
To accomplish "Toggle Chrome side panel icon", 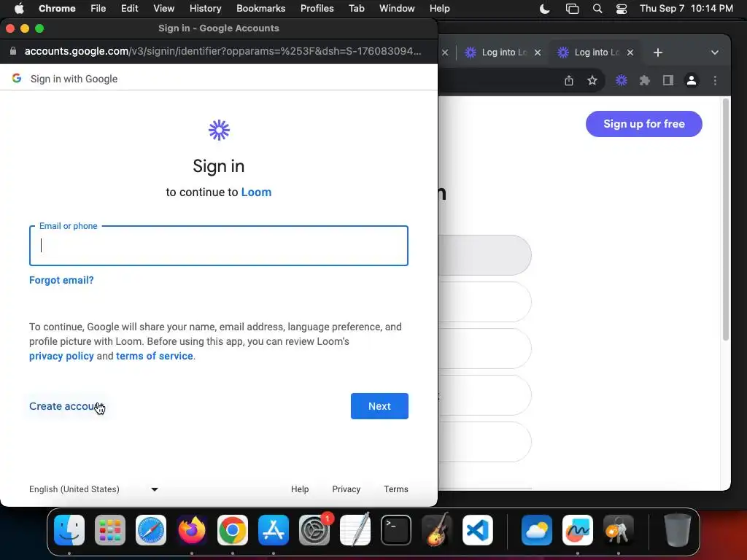I will tap(668, 80).
